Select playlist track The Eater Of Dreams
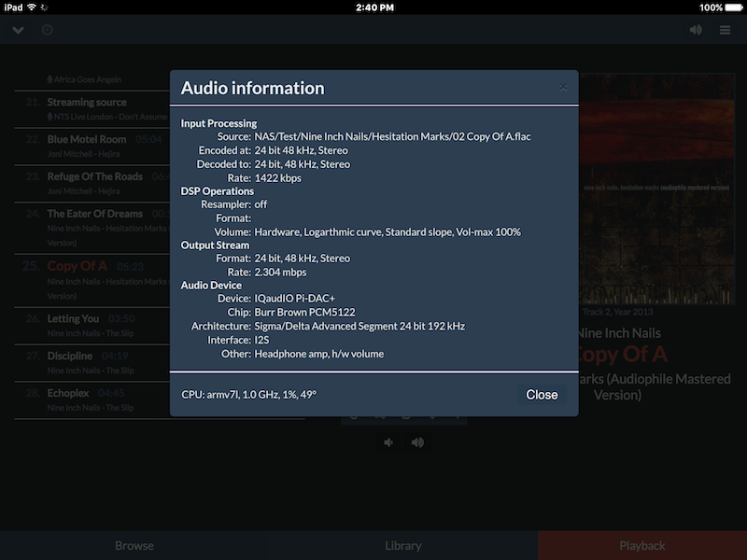The image size is (747, 560). point(92,228)
